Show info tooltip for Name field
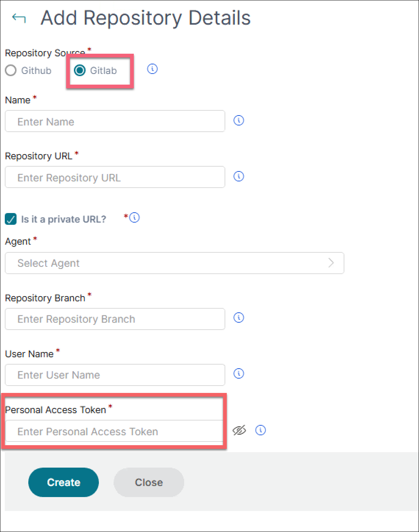Screen dimensions: 419x532 pyautogui.click(x=239, y=120)
